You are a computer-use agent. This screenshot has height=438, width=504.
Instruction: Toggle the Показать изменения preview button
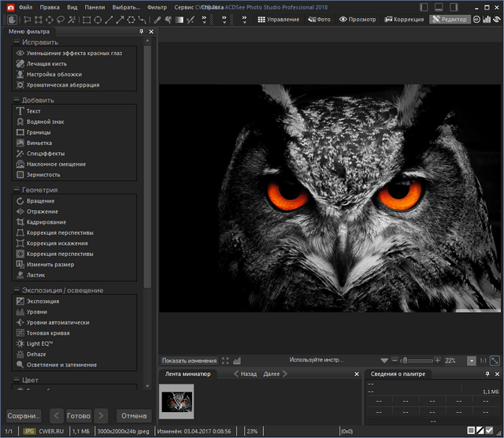tap(190, 360)
